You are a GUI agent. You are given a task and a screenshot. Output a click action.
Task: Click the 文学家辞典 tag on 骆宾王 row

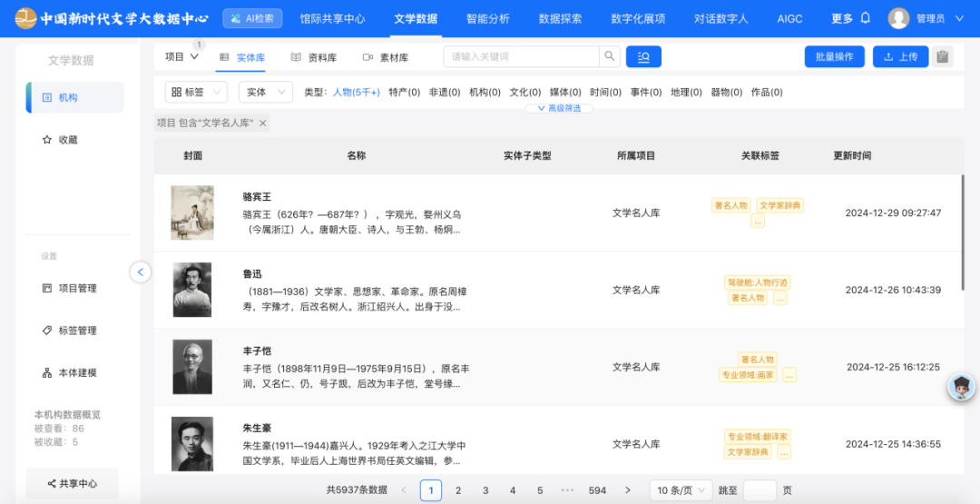(x=780, y=205)
